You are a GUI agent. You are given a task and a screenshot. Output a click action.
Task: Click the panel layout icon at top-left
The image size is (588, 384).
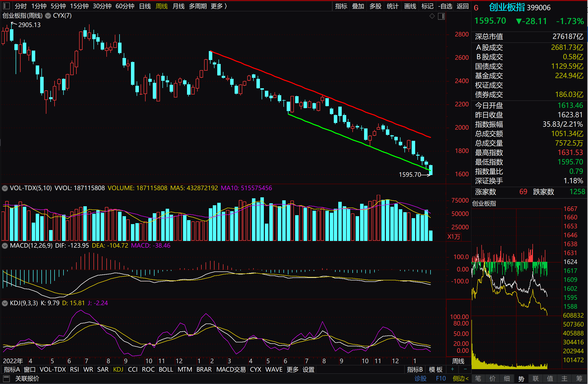[6, 6]
